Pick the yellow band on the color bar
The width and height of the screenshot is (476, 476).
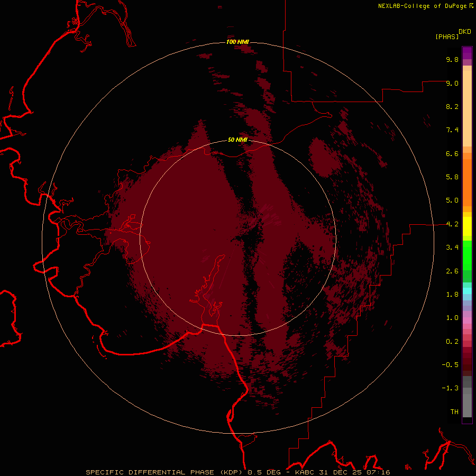(x=467, y=226)
